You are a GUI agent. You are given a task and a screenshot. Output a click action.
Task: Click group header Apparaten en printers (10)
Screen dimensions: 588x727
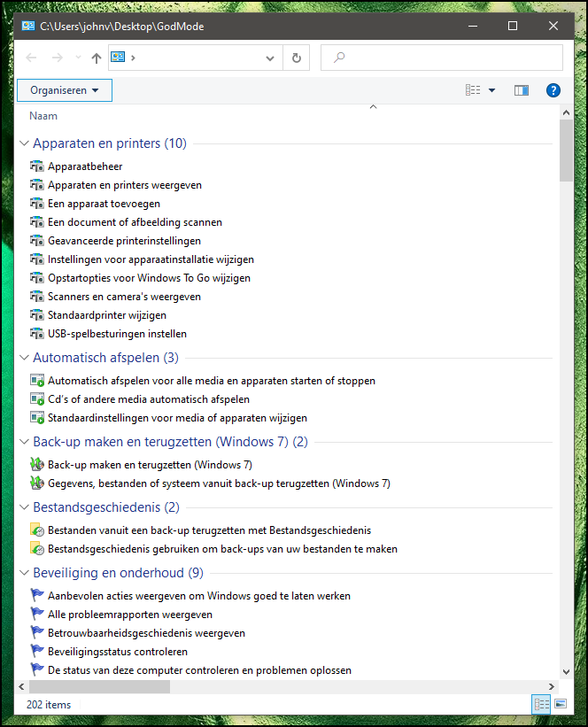coord(110,143)
